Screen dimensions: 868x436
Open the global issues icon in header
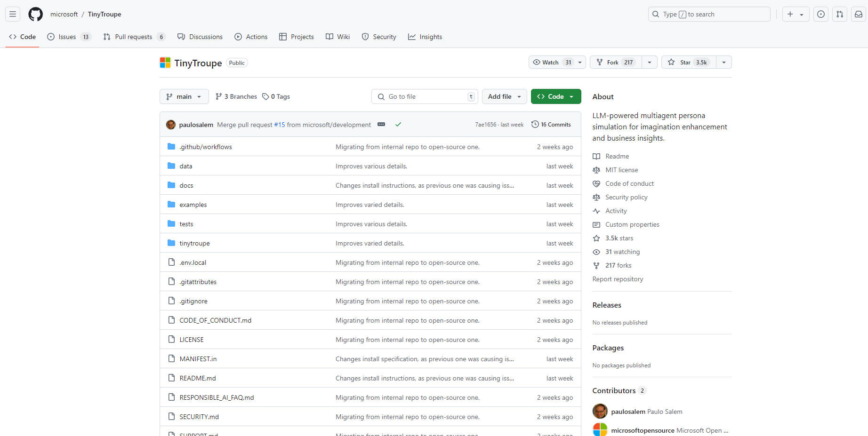click(x=821, y=14)
